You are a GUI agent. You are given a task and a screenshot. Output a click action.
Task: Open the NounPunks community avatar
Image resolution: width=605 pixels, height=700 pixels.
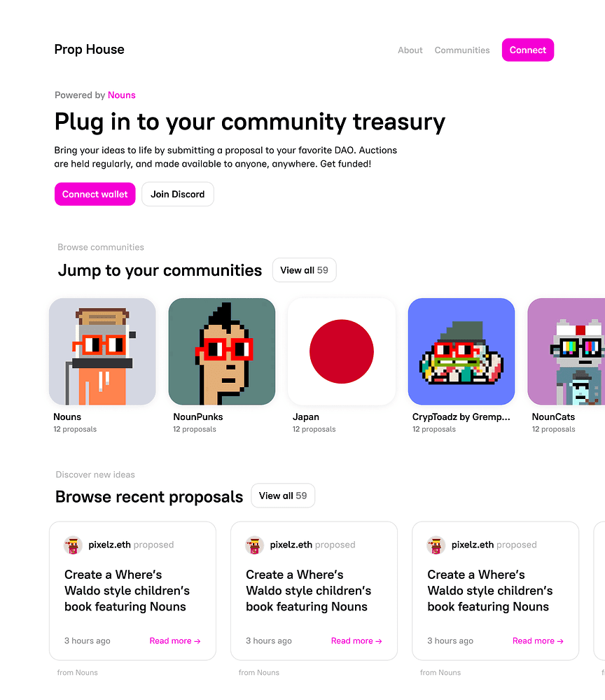pos(222,351)
